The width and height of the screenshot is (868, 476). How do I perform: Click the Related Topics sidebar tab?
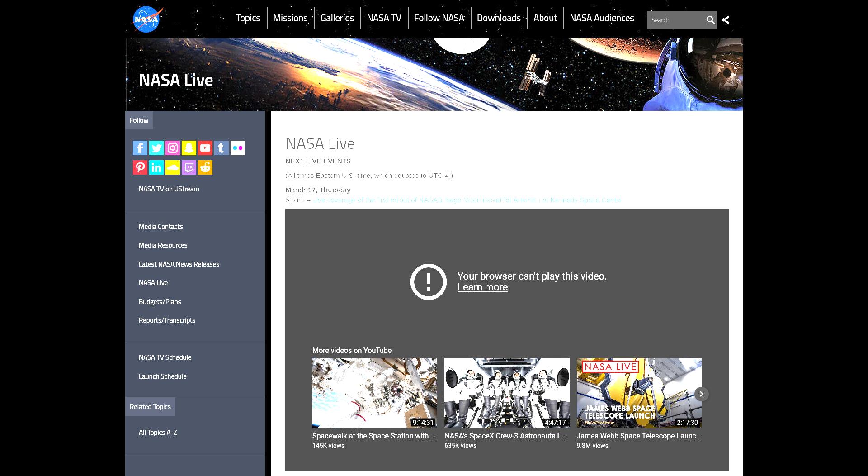(150, 407)
